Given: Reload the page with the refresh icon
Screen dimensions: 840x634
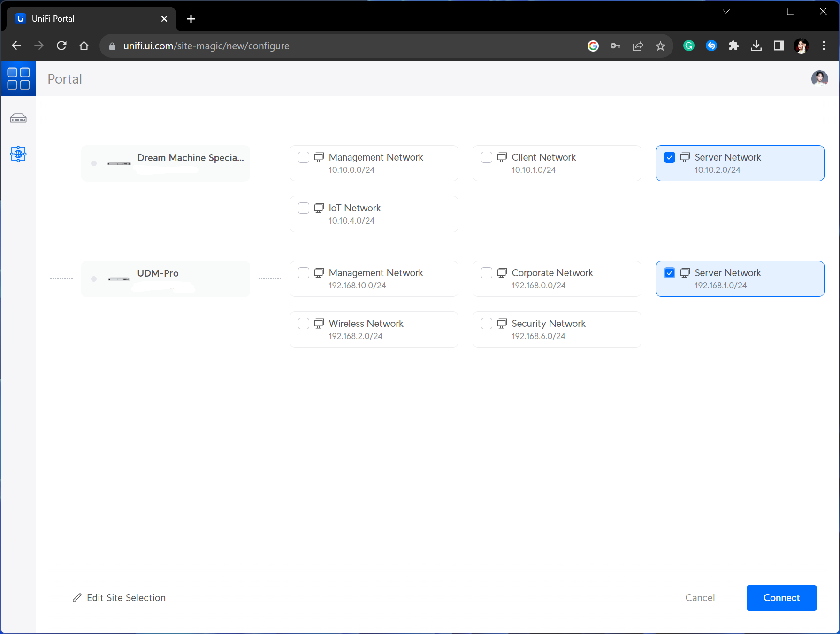Looking at the screenshot, I should click(61, 46).
